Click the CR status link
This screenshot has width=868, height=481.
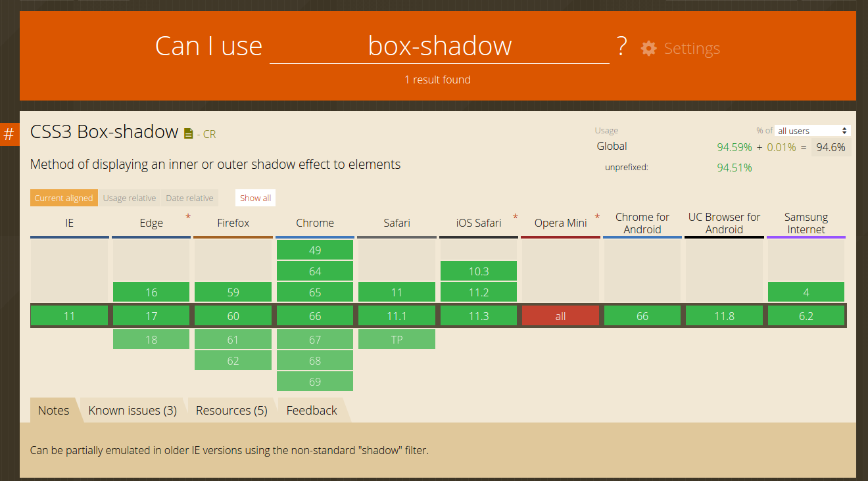click(x=209, y=134)
